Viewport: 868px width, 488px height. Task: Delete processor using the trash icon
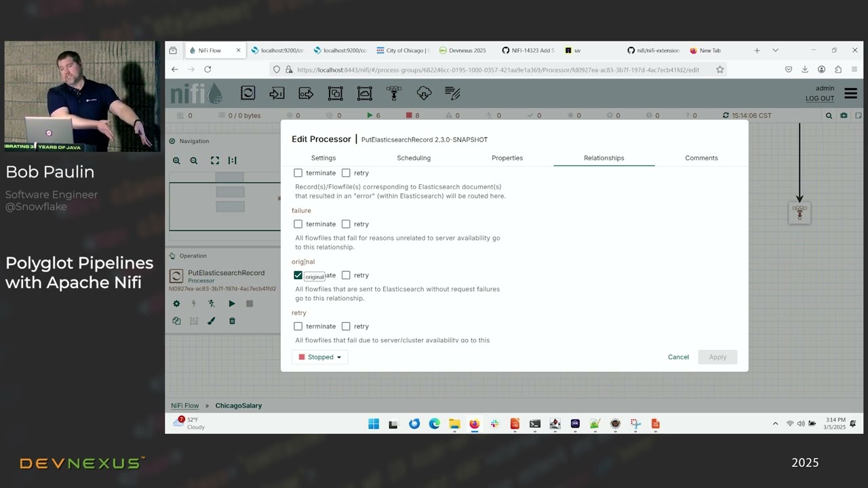click(232, 321)
